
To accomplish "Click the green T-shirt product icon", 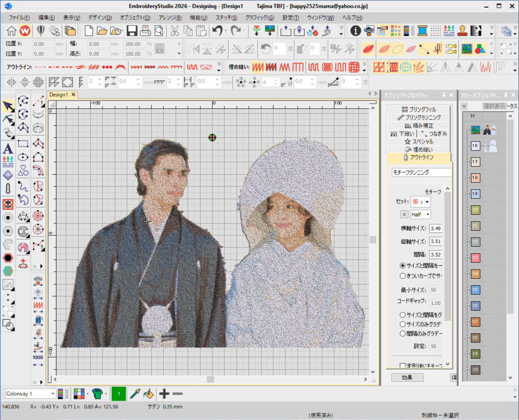I will pos(97,394).
